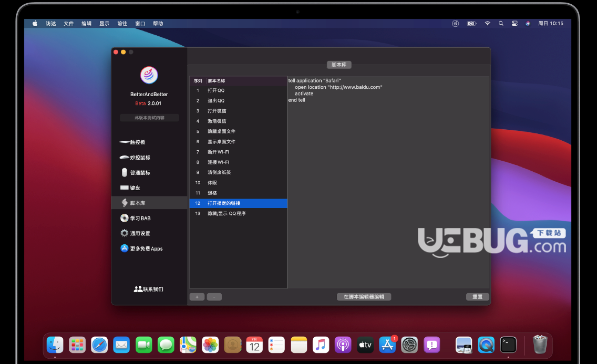Click the minus button to remove script
597x364 pixels.
point(214,297)
